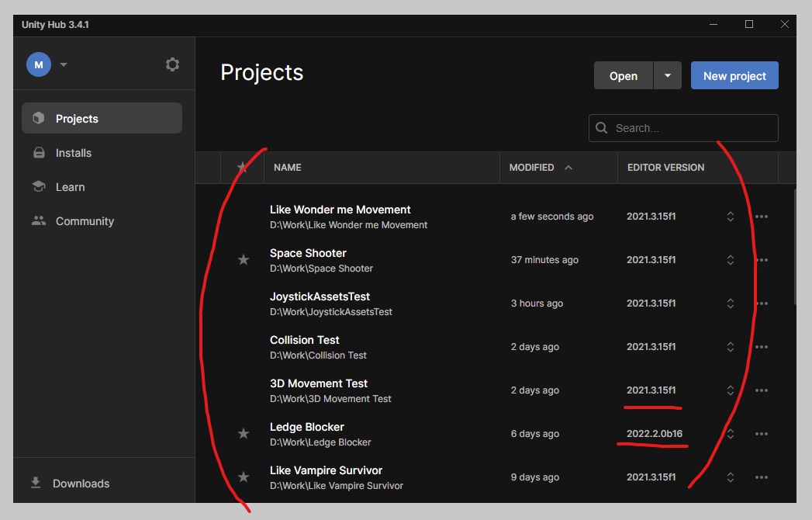This screenshot has height=520, width=812.
Task: Open the Ledge Blocker project
Action: [x=306, y=427]
